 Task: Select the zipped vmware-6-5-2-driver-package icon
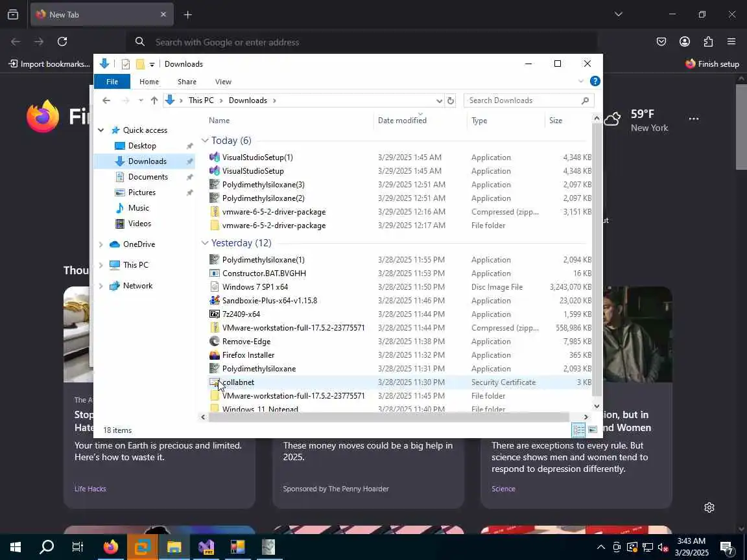pos(215,212)
